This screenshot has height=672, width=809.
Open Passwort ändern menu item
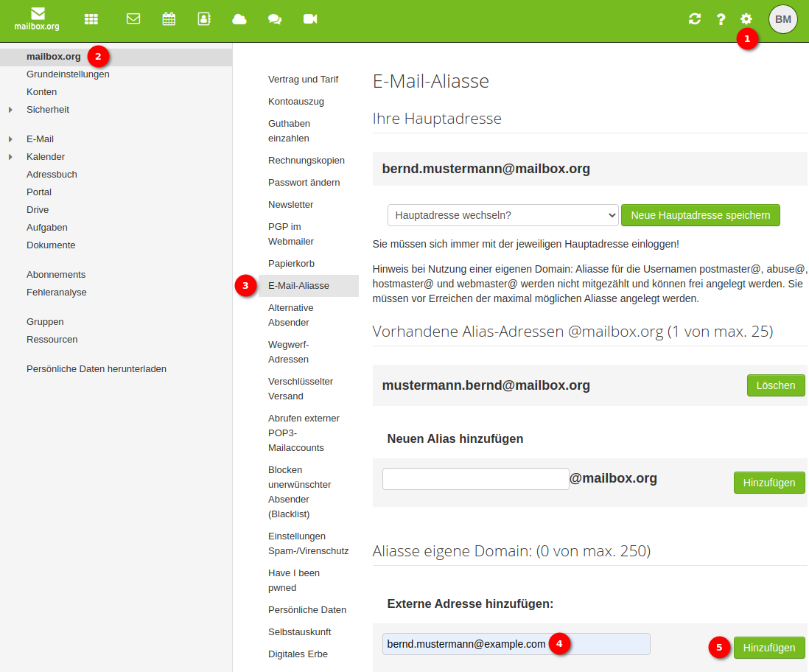pyautogui.click(x=304, y=182)
